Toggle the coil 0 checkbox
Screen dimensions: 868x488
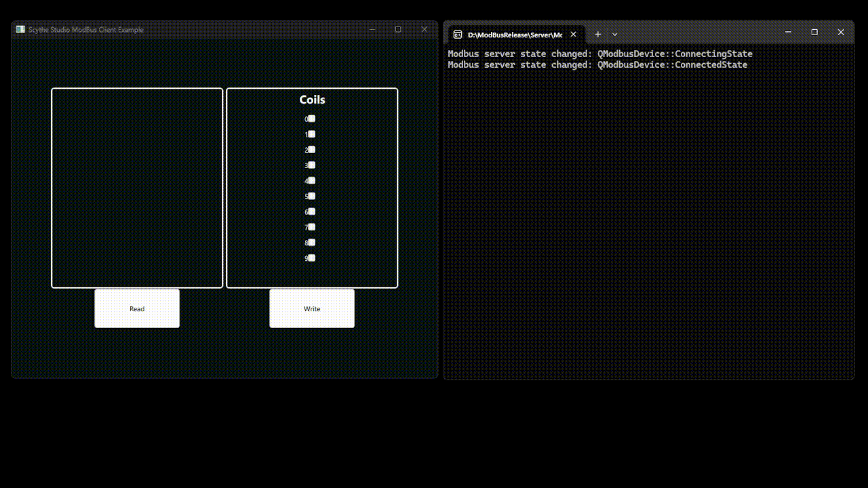click(311, 119)
